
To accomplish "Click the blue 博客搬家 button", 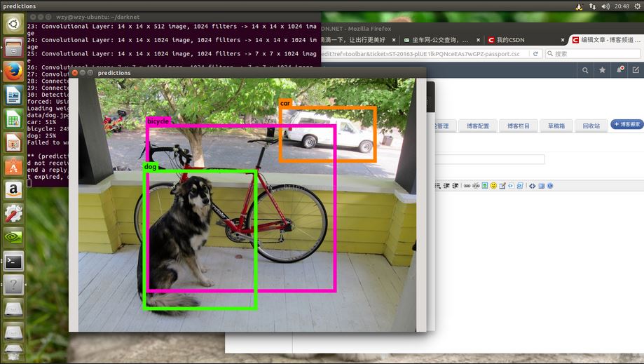I will click(x=626, y=124).
